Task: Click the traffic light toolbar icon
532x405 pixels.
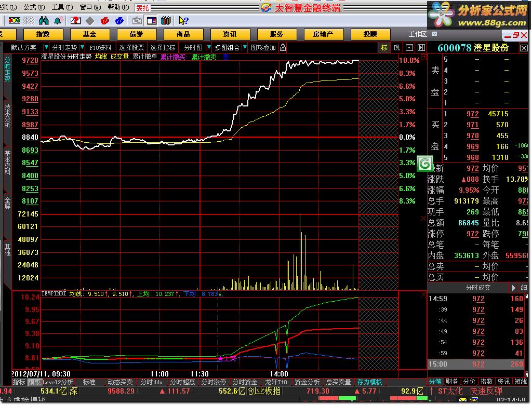Action: (x=14, y=21)
